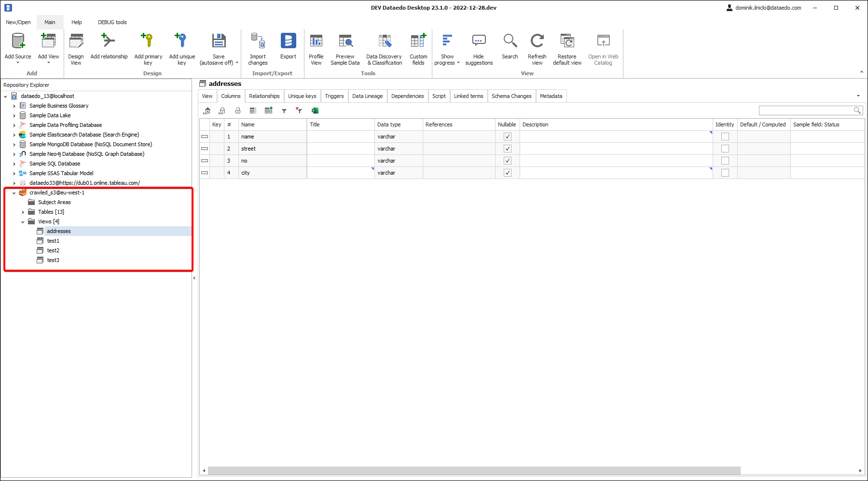Switch to the Data Lineage tab
Image resolution: width=868 pixels, height=481 pixels.
367,96
